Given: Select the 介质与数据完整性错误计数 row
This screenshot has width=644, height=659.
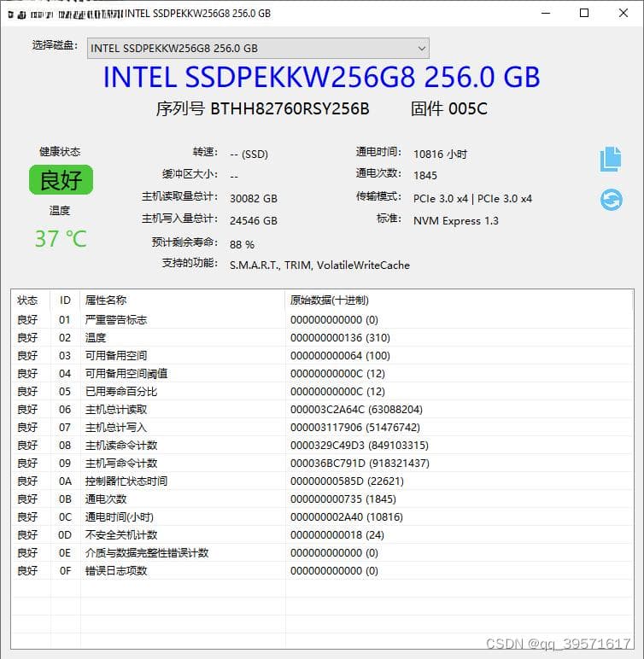Looking at the screenshot, I should click(322, 553).
